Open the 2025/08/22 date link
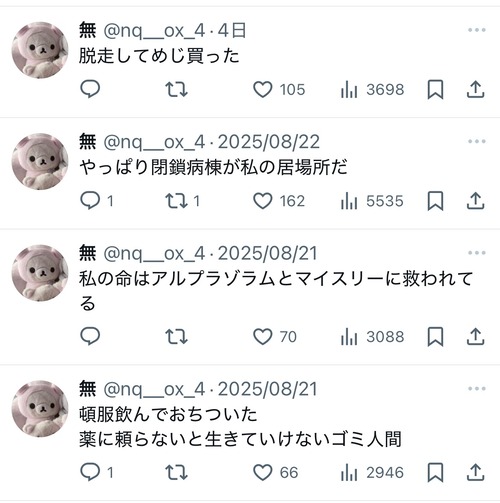500x503 pixels. click(269, 142)
